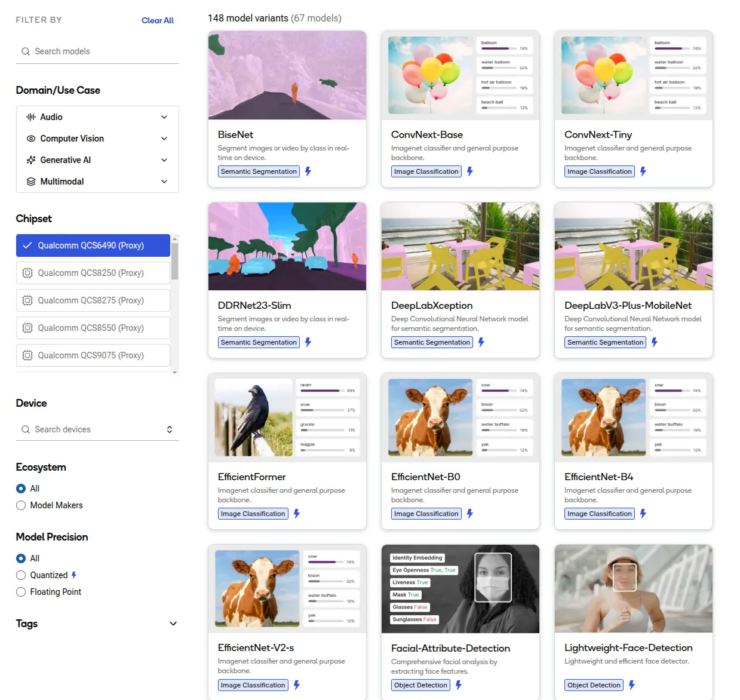Click the lightning bolt icon on EfficientNet-V2-s card

point(297,685)
